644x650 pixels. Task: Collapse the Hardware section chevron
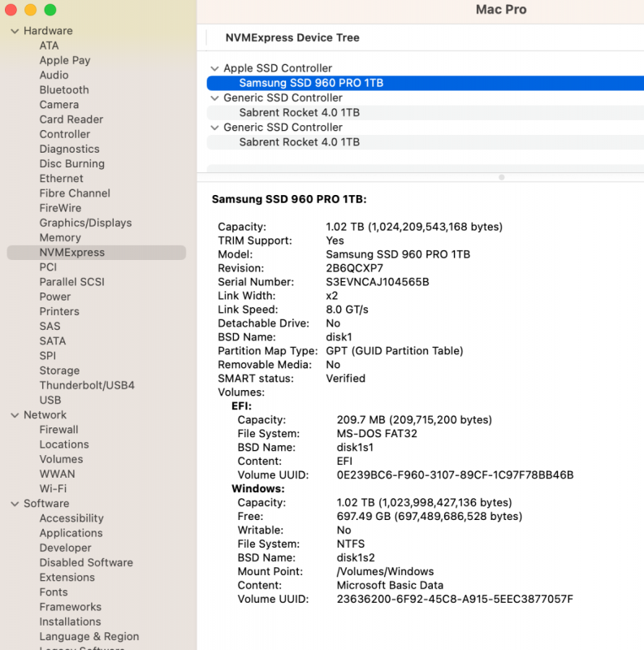click(15, 31)
